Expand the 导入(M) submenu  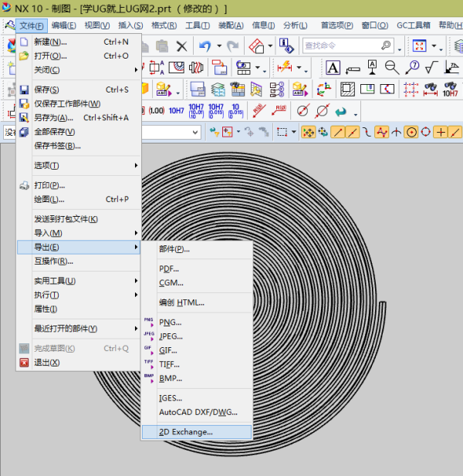77,233
